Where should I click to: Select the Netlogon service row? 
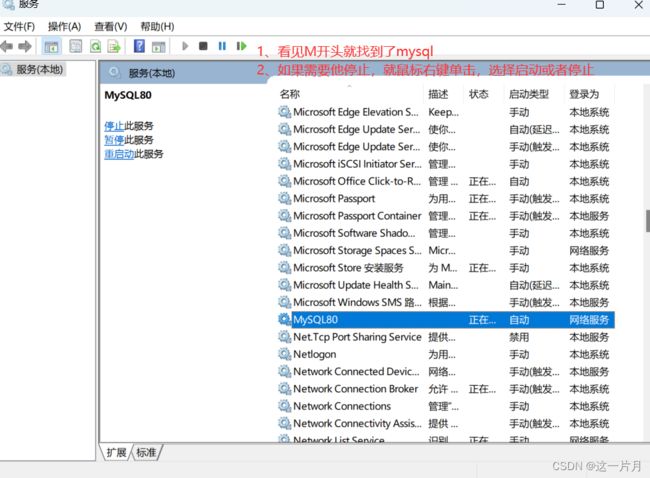[446, 354]
